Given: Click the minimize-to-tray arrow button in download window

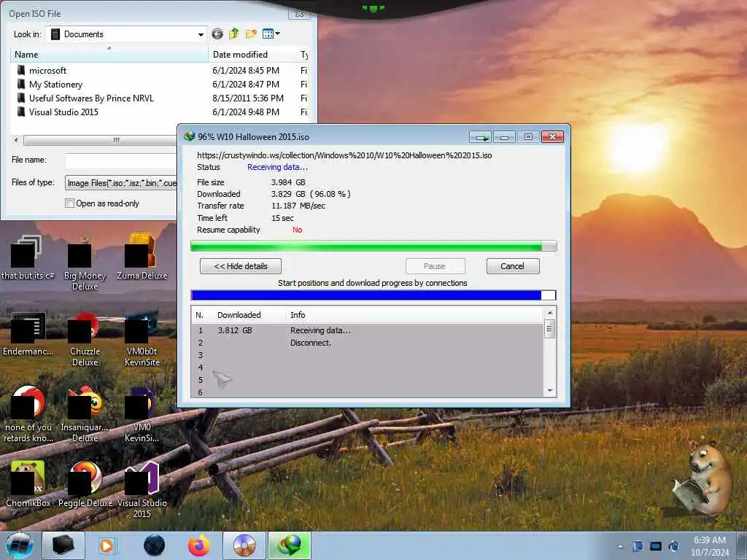Looking at the screenshot, I should pos(480,137).
